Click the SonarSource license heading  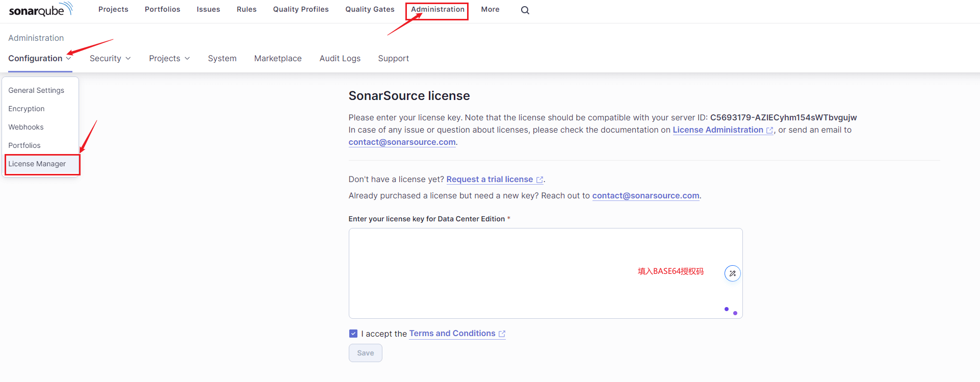tap(409, 96)
